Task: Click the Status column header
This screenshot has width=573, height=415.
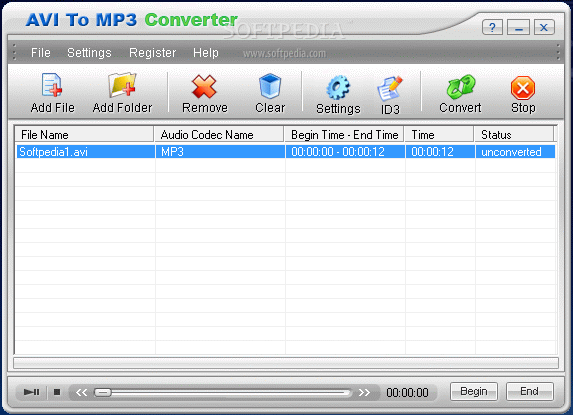Action: click(514, 134)
